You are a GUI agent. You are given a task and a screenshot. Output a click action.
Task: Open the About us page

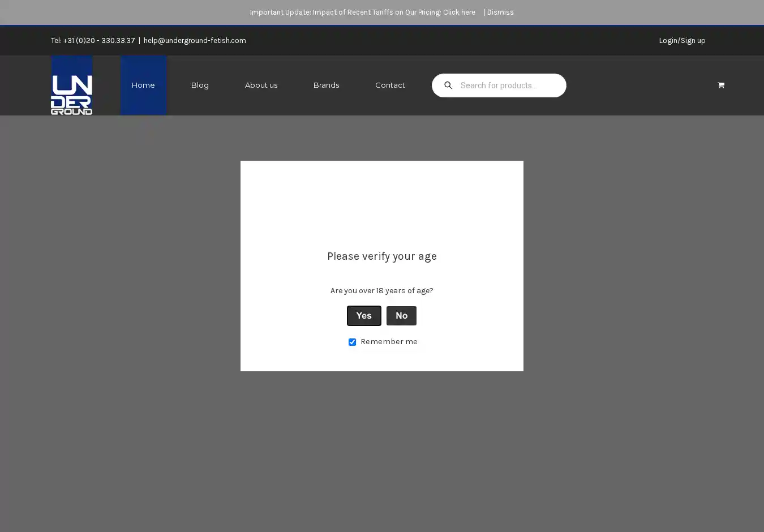261,85
